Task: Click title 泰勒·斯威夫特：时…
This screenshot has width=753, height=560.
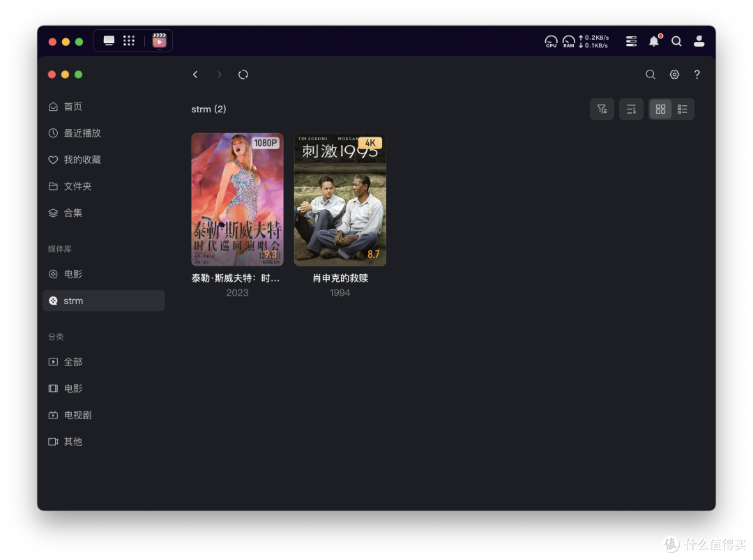Action: tap(236, 278)
